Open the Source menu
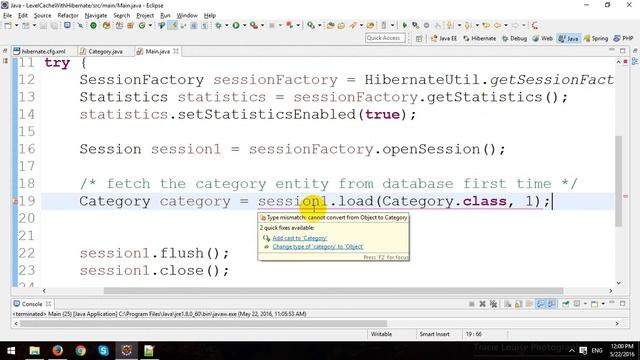640x360 pixels. [42, 16]
